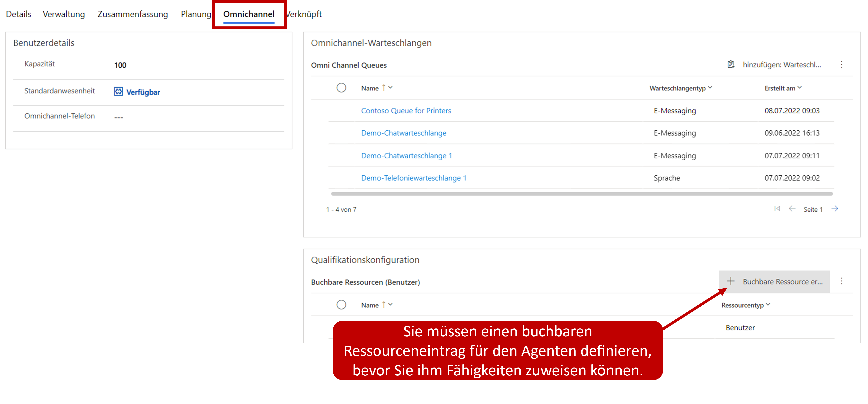The image size is (868, 404).
Task: Open Demo-Telefoniewarteschlange 1 link
Action: point(413,178)
